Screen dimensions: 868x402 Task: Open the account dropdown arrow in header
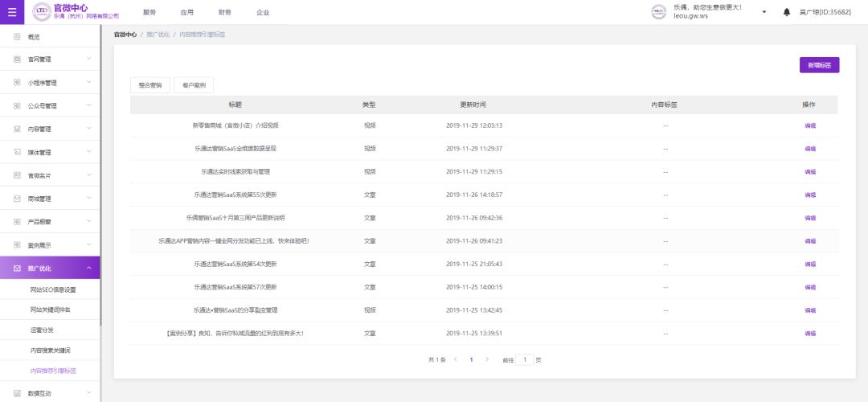point(764,12)
